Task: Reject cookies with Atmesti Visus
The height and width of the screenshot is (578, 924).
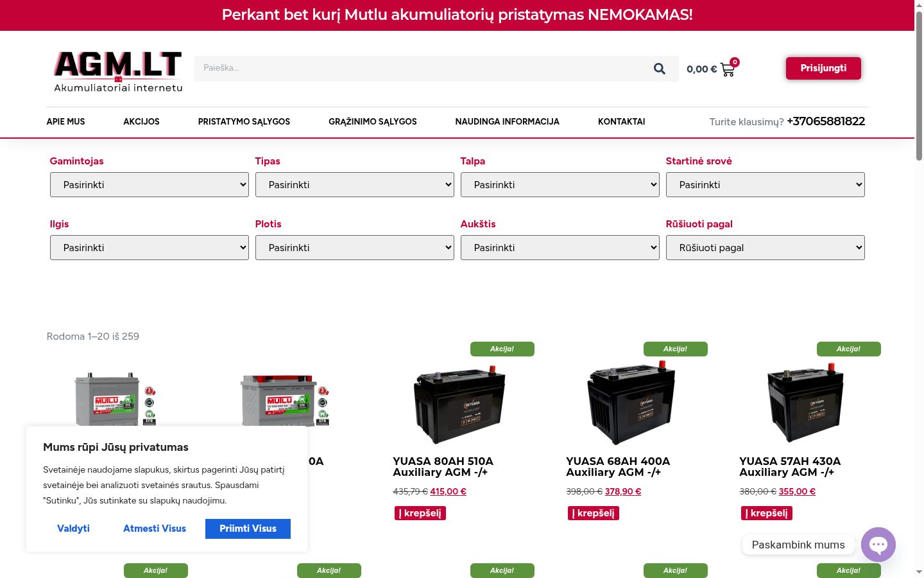Action: click(155, 529)
